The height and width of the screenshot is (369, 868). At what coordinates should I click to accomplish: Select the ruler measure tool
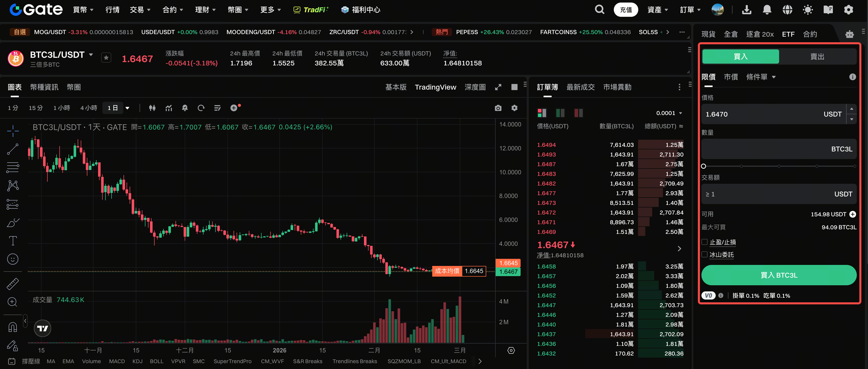tap(13, 284)
